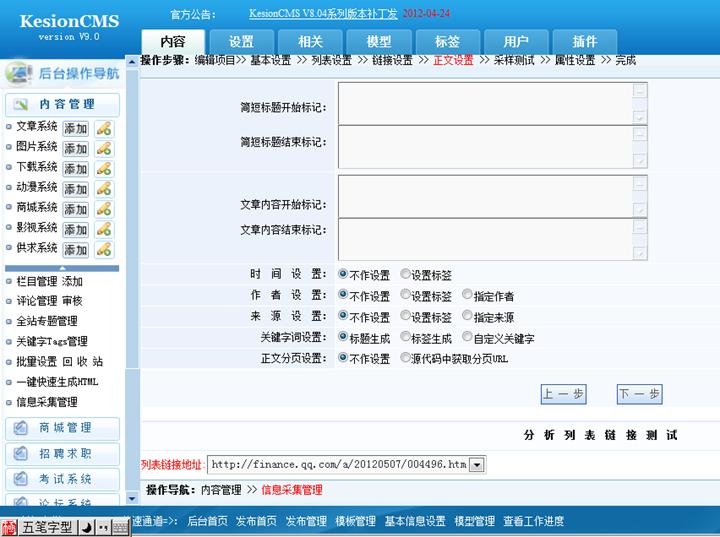This screenshot has height=537, width=720.
Task: Open edit icon beside 下载系统
Action: click(104, 169)
